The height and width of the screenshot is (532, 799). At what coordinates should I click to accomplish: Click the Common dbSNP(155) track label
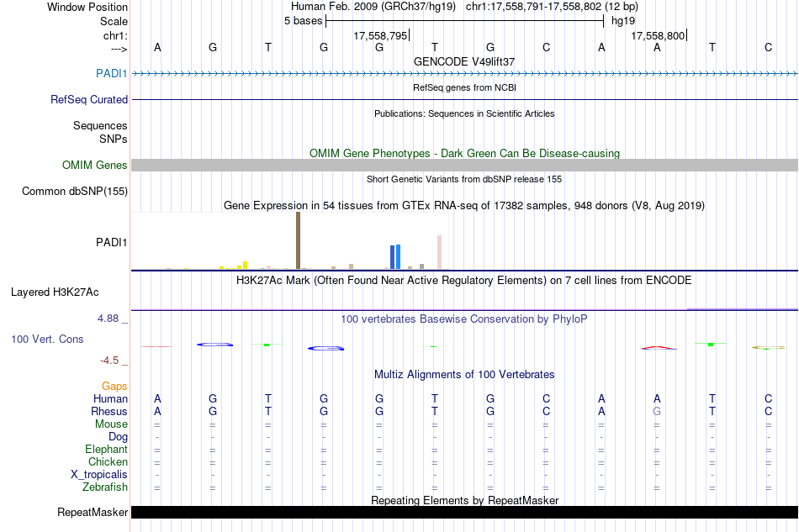point(75,191)
